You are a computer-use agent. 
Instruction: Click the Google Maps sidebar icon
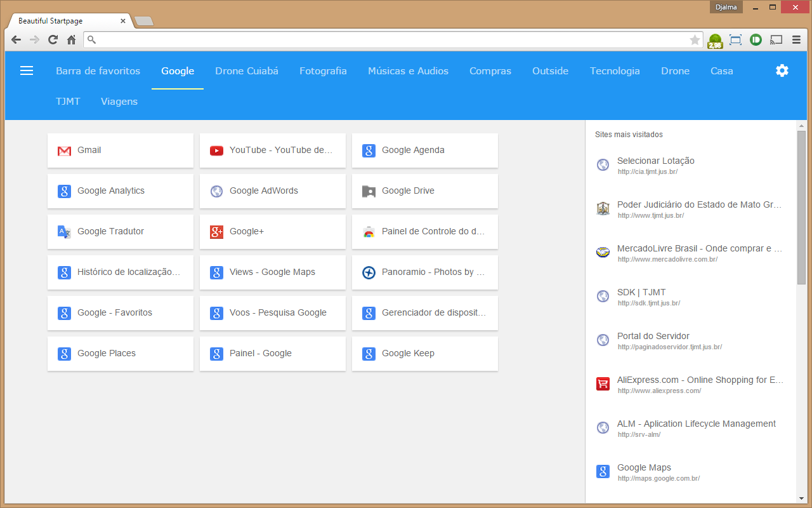[603, 471]
